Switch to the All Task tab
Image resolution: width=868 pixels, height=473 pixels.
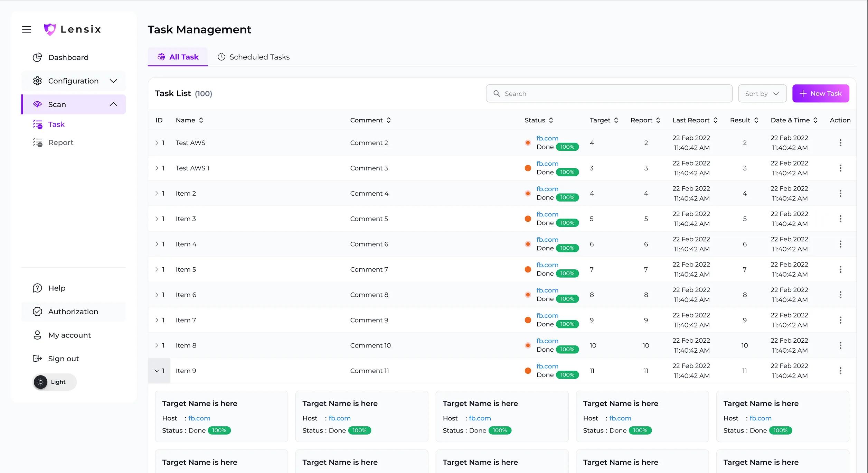coord(178,57)
